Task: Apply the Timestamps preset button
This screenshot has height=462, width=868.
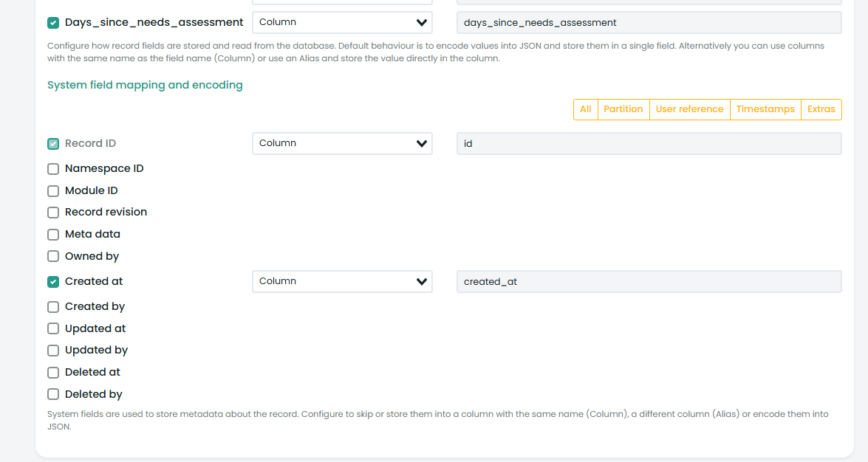Action: pos(765,109)
